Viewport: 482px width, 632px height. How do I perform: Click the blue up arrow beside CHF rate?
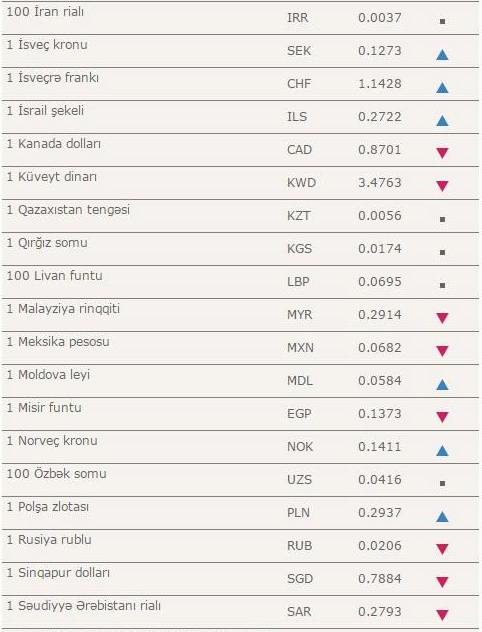point(442,88)
